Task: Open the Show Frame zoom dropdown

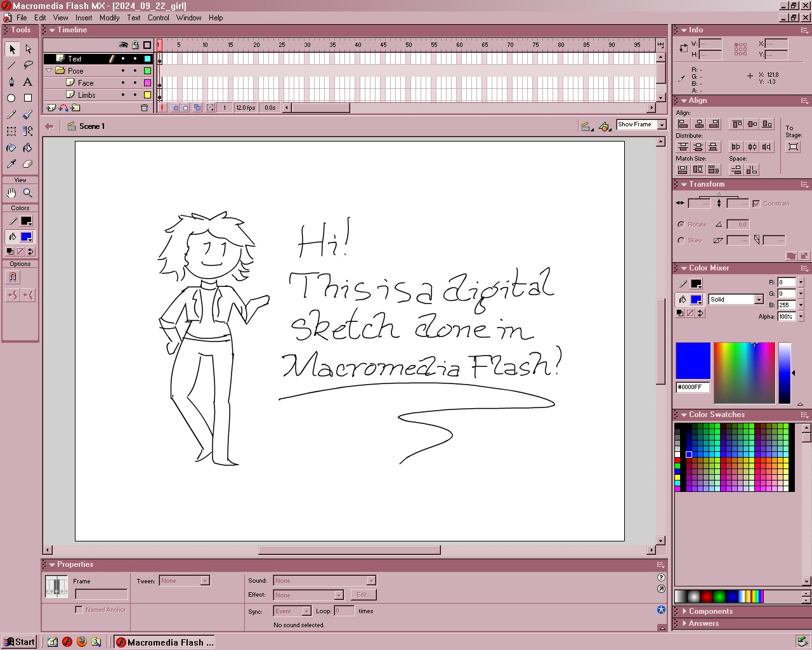Action: tap(662, 125)
